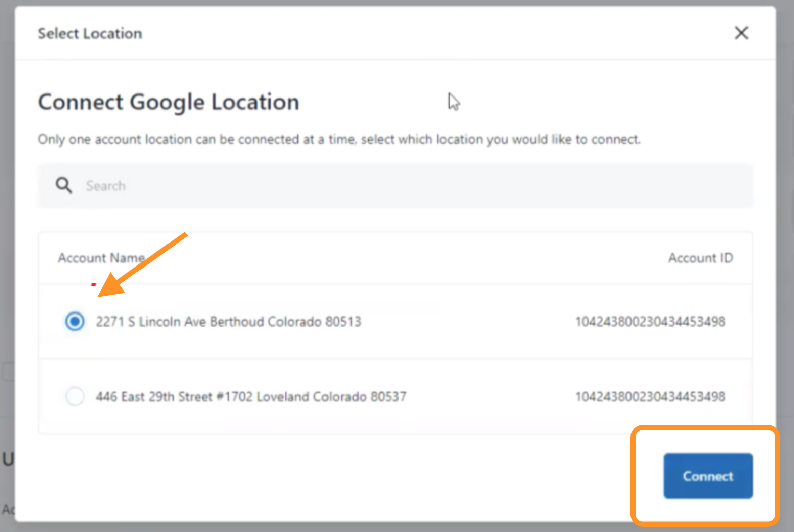
Task: Click the blue Connect button
Action: point(708,476)
